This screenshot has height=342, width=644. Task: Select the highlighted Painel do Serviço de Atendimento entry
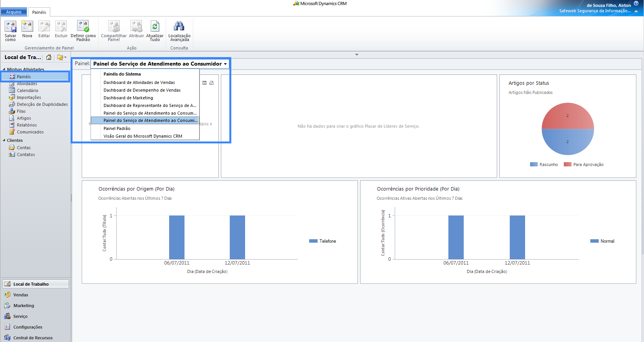coord(145,120)
